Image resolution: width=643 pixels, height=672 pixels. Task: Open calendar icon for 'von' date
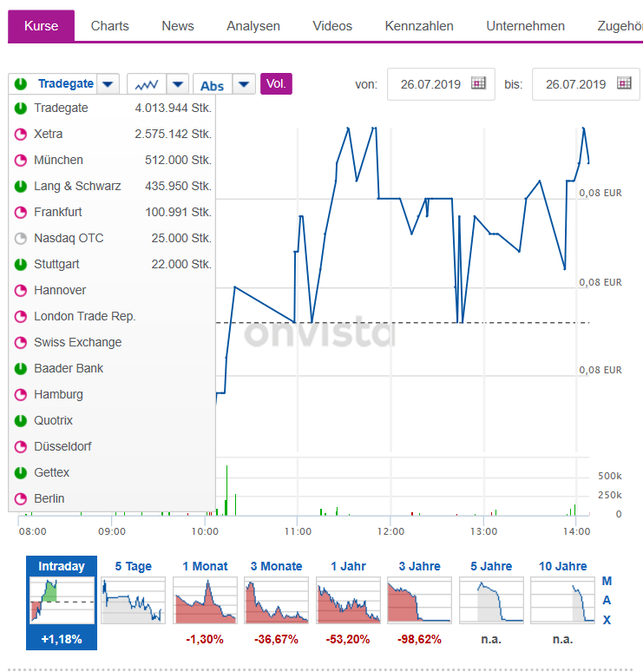tap(478, 83)
